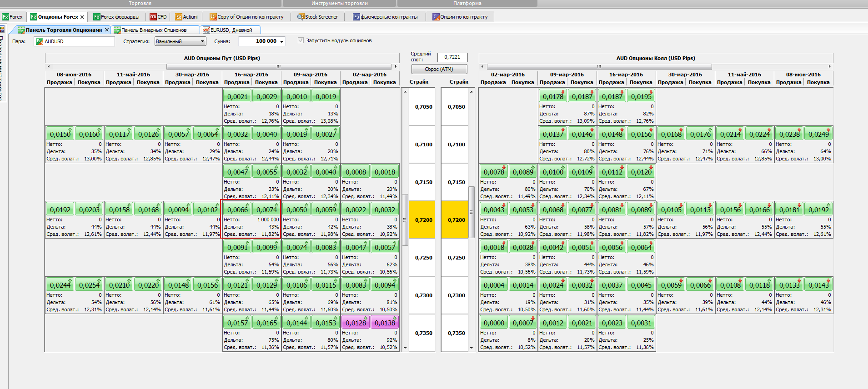Click Put strike 0,7050 cell
Image resolution: width=868 pixels, height=389 pixels.
(x=422, y=107)
